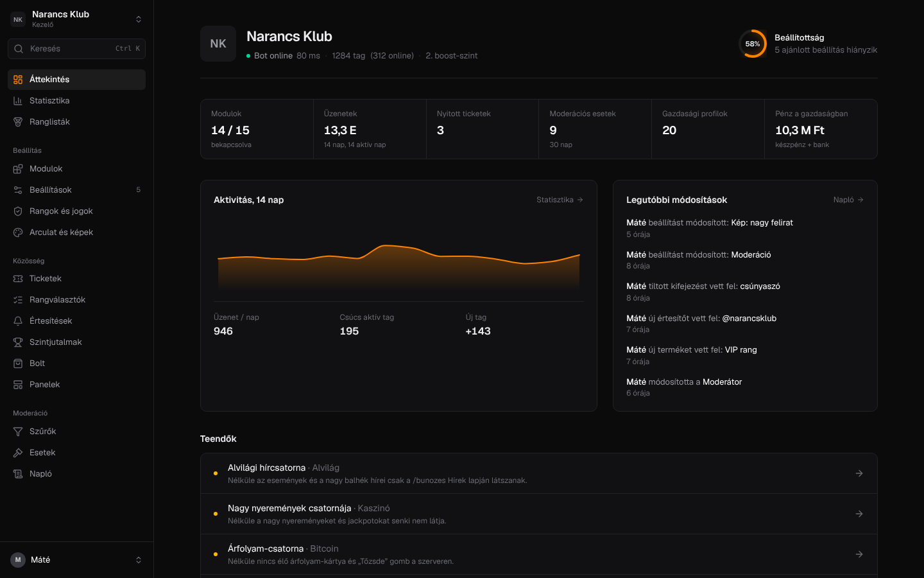This screenshot has height=578, width=924.
Task: Click the Ranglisták medal icon
Action: pos(18,122)
